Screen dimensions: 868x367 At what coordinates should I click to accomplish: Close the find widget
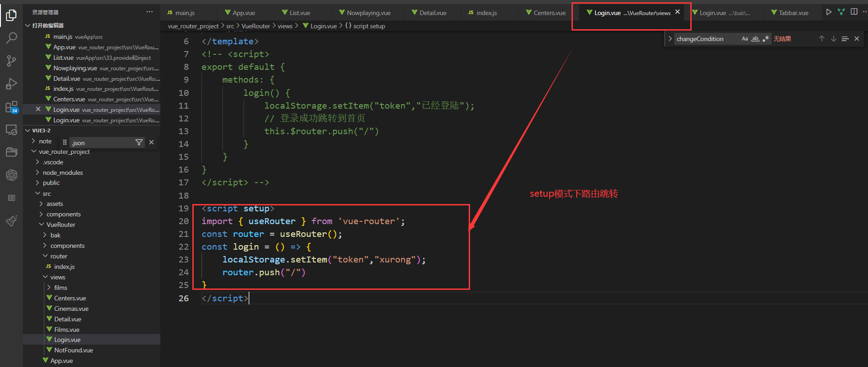[857, 39]
